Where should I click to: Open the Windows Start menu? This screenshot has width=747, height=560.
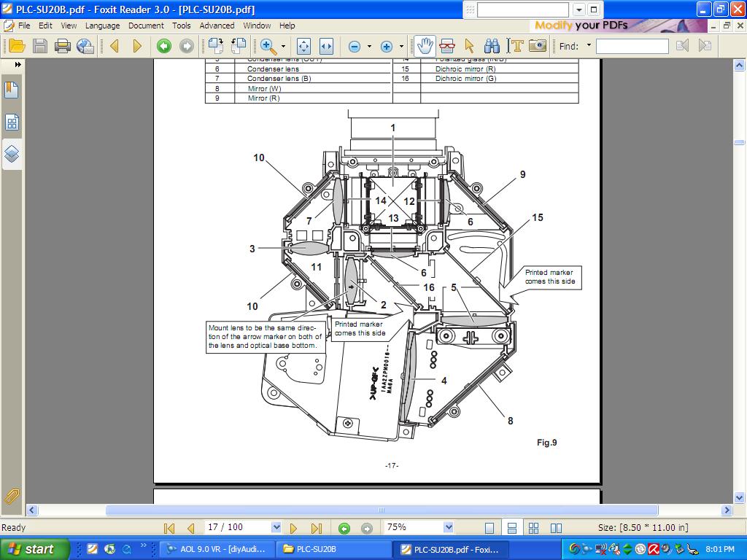(34, 549)
